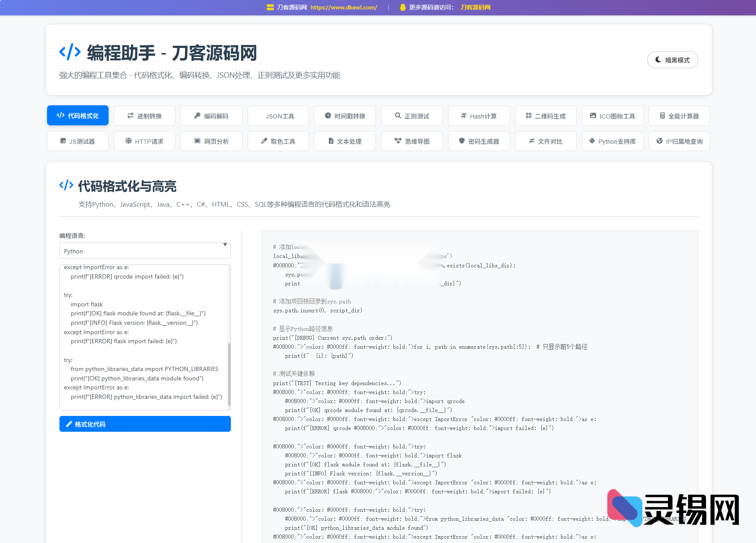
Task: Open the 取色工具 color picker tool
Action: point(278,141)
